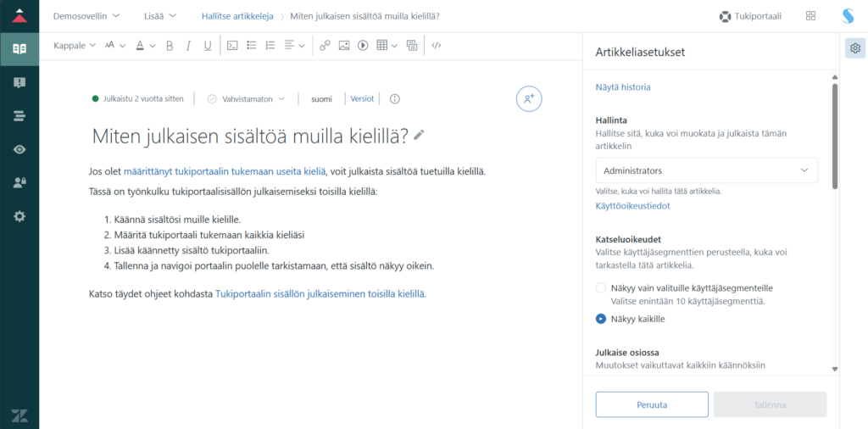Insert a video using the play icon

(363, 46)
